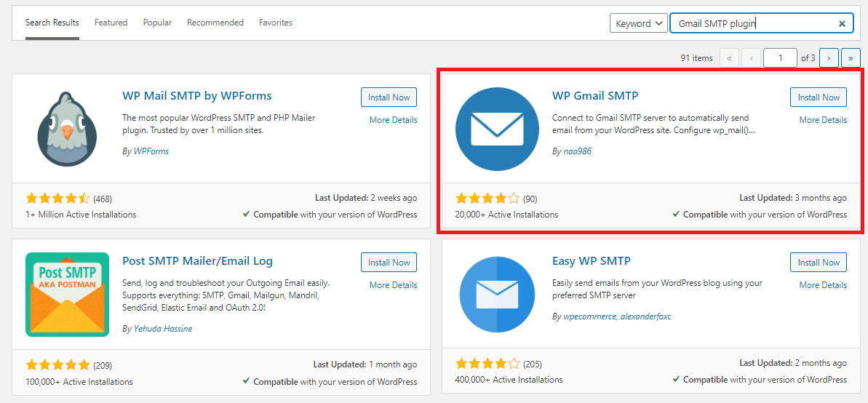
Task: Click the 100,000+ Active Installations text
Action: coord(79,381)
